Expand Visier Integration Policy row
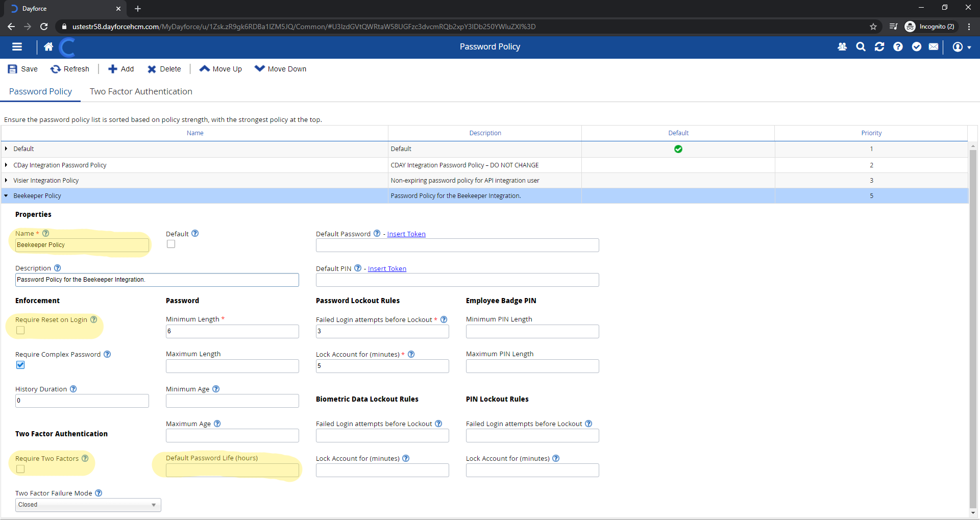Image resolution: width=980 pixels, height=520 pixels. [6, 180]
